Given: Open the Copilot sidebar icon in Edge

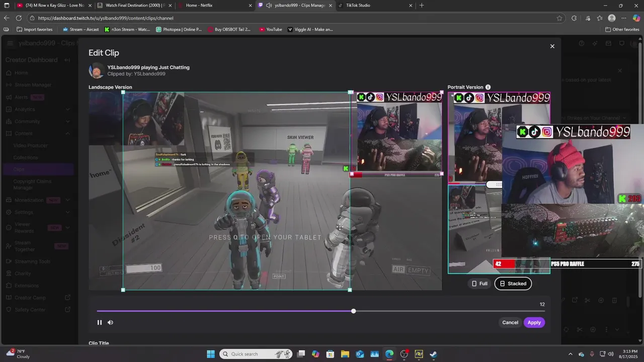Looking at the screenshot, I should [x=636, y=18].
